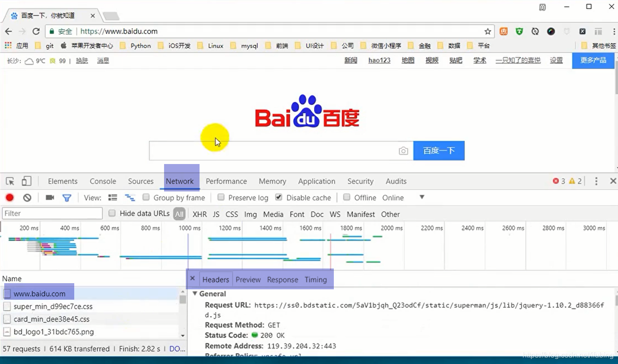This screenshot has width=618, height=364.
Task: Reload the Baidu page
Action: [36, 31]
